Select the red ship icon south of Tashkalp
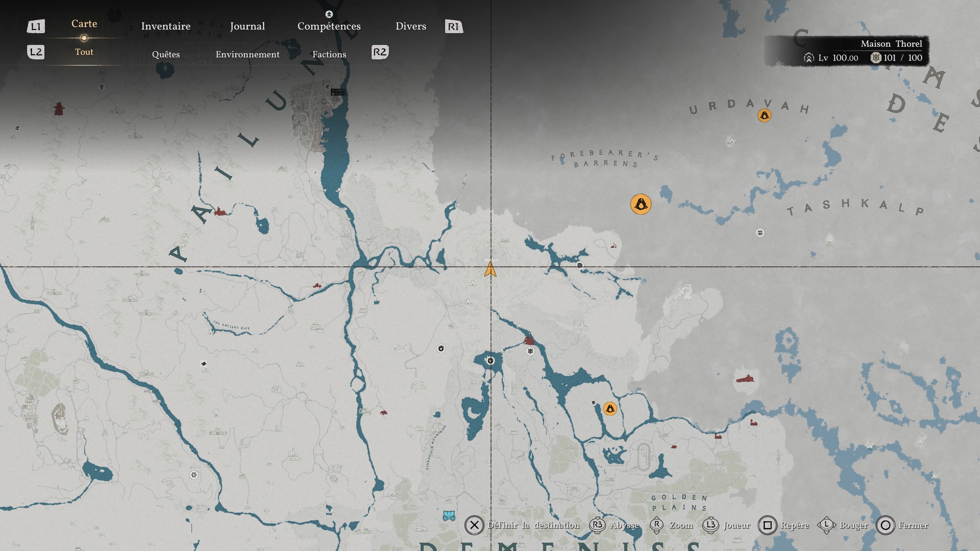The height and width of the screenshot is (551, 980). (745, 379)
